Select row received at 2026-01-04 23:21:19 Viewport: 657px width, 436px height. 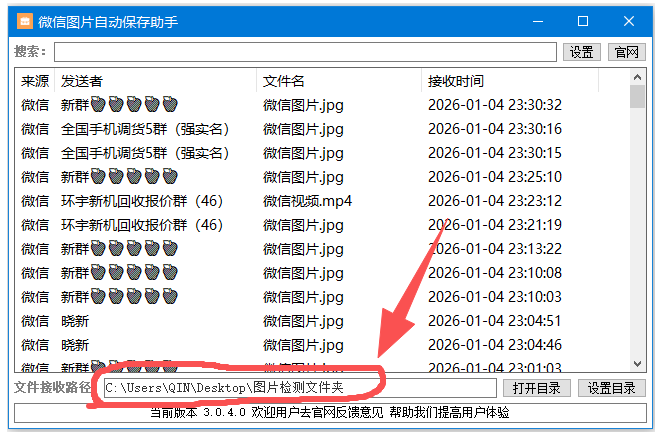pyautogui.click(x=323, y=225)
